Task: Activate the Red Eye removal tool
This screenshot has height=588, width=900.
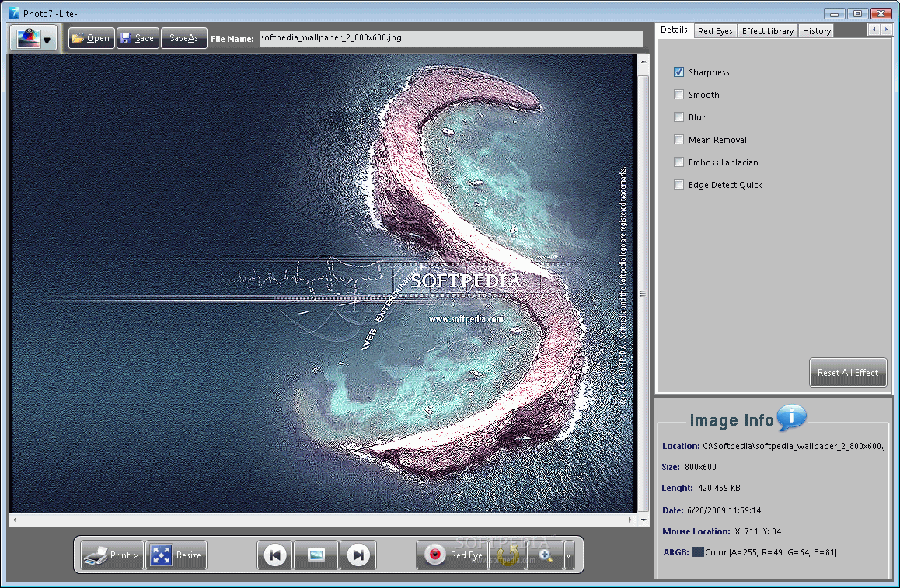Action: pyautogui.click(x=452, y=555)
